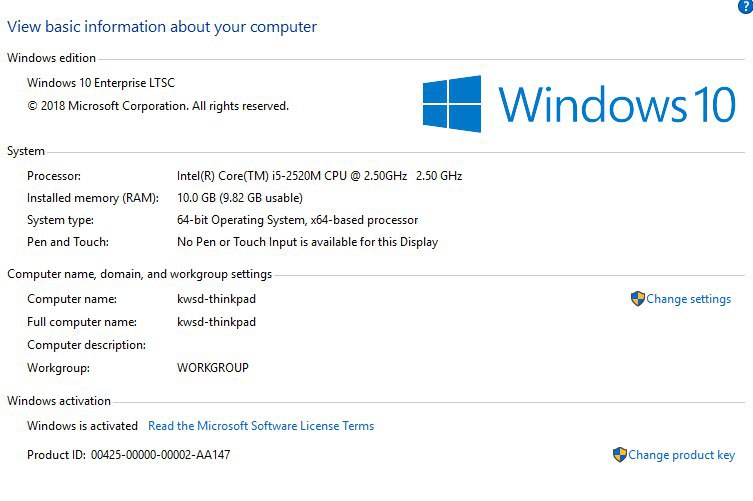
Task: Open the Change settings link
Action: (x=688, y=299)
